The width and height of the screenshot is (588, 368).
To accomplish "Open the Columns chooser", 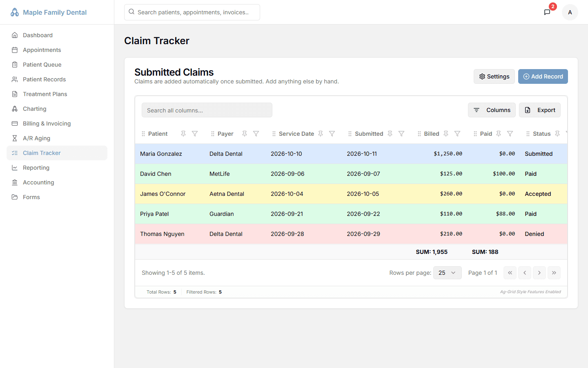I will [x=492, y=110].
